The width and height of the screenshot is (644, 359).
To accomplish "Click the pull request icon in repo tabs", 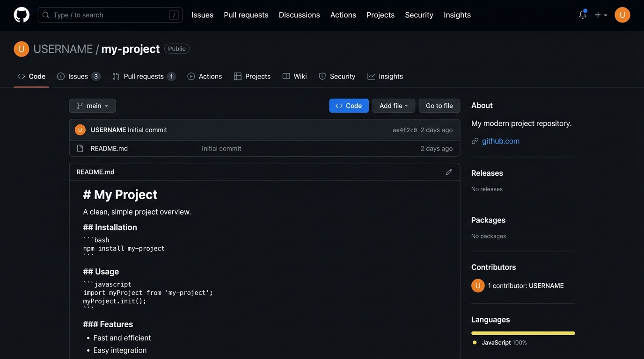I will click(x=116, y=76).
